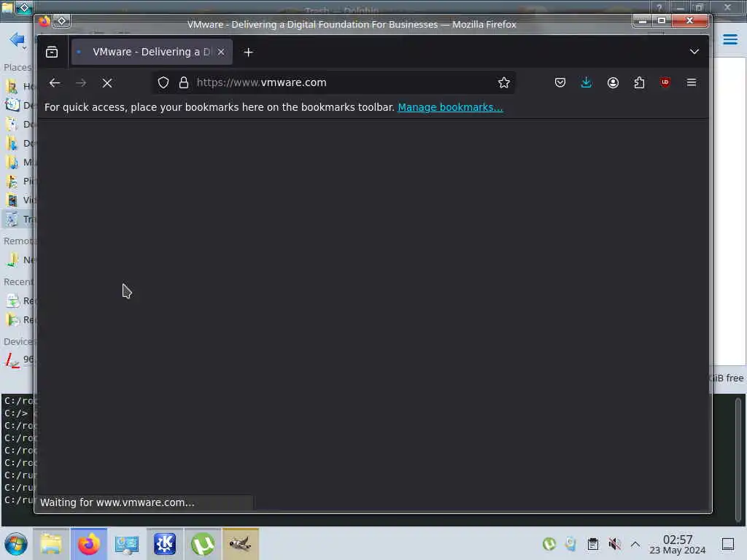Screen dimensions: 747x560
Task: Open Firefox extensions panel
Action: coord(639,82)
